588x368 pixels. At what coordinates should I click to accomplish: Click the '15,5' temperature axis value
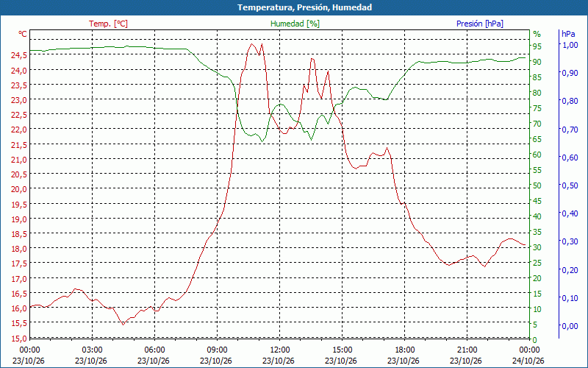pos(19,323)
